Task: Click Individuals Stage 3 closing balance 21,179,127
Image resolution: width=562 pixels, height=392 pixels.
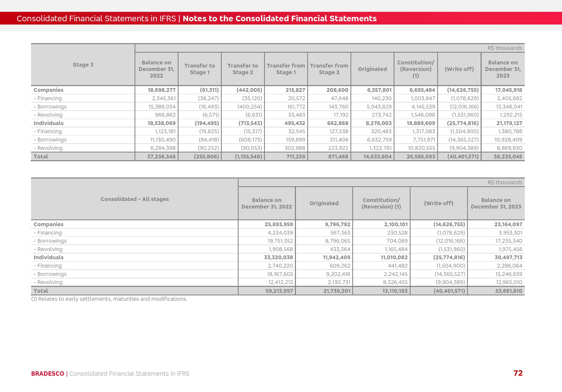Action: [509, 123]
